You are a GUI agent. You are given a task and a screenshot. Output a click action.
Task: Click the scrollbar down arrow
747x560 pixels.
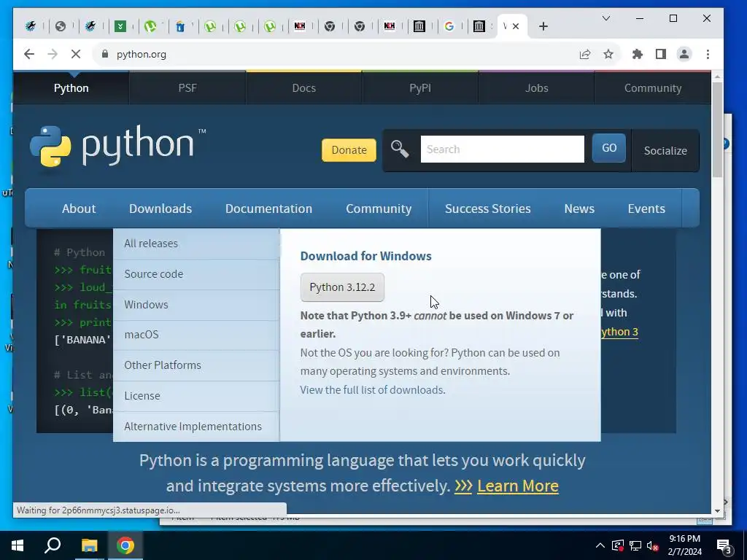(x=718, y=511)
